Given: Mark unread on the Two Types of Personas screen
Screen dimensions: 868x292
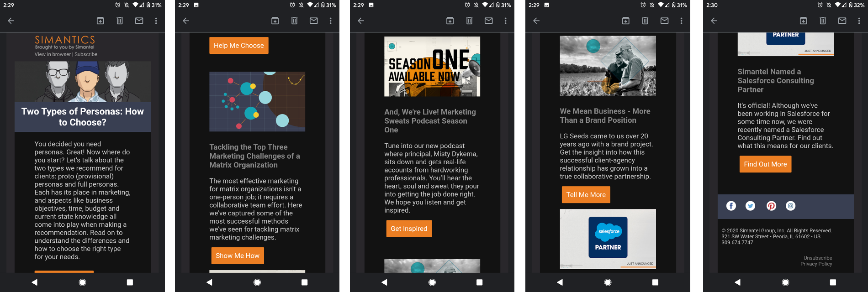Looking at the screenshot, I should pos(139,21).
